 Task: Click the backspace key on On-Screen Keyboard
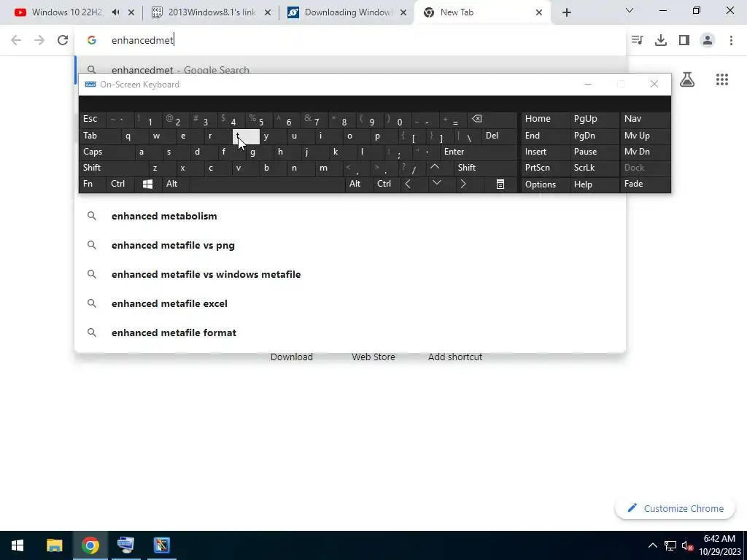492,119
